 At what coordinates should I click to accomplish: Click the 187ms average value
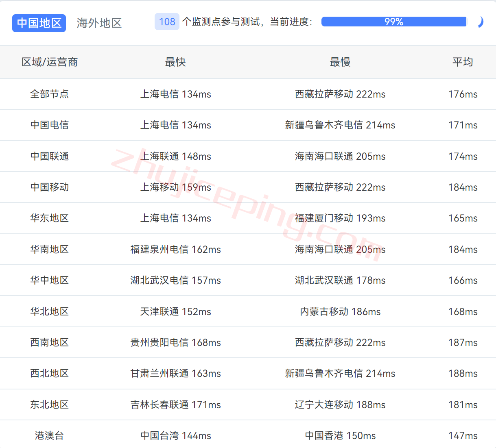point(463,343)
